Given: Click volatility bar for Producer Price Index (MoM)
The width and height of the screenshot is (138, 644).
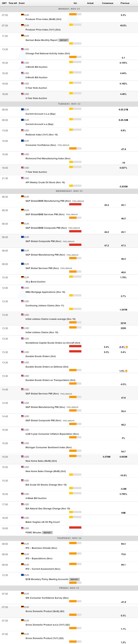Looking at the screenshot, I should (75, 14).
